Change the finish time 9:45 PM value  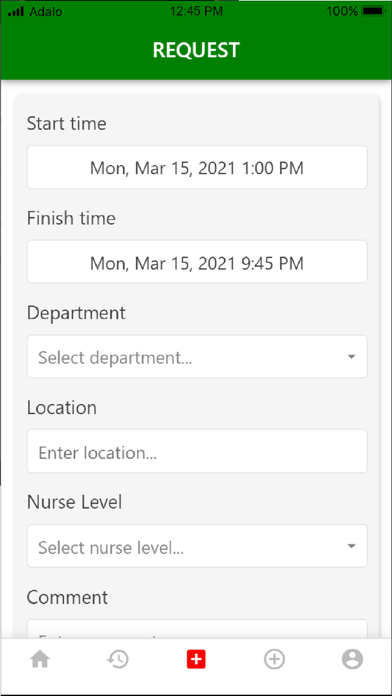tap(197, 262)
